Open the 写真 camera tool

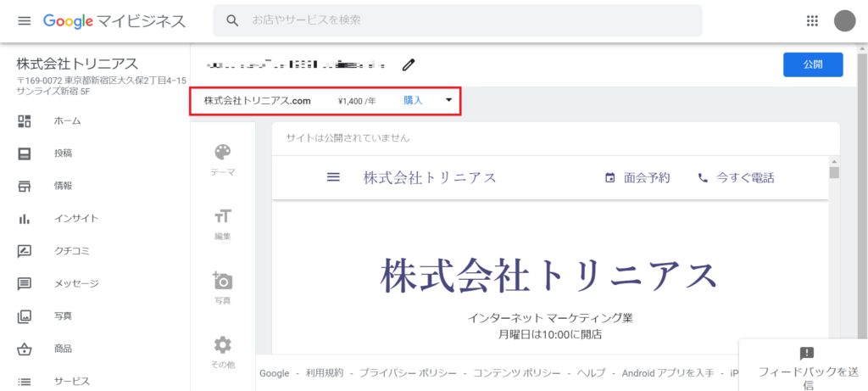[x=223, y=280]
